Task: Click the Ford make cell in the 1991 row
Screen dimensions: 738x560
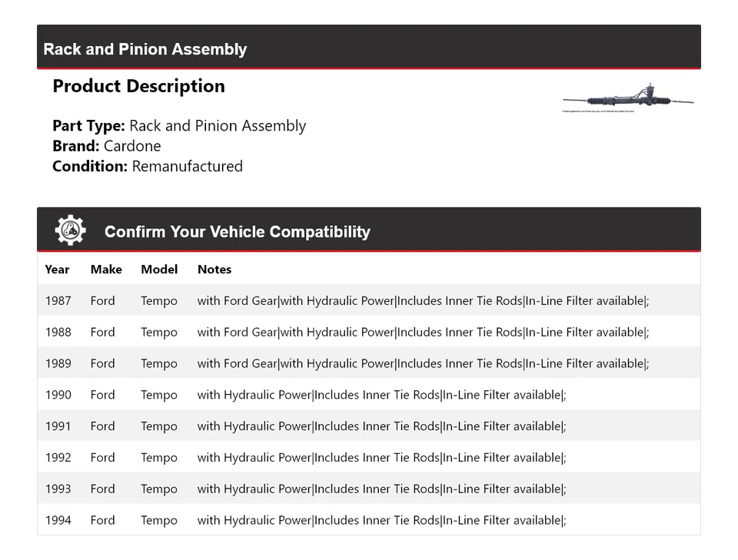Action: (102, 426)
